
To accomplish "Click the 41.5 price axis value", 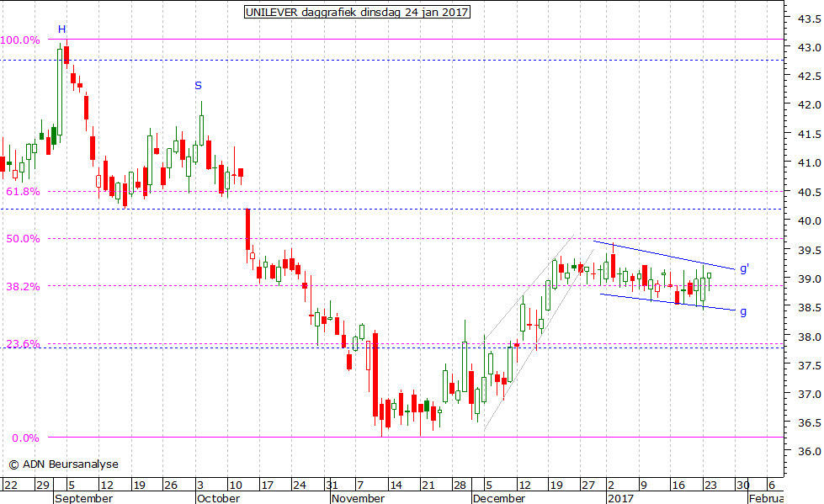I will 810,134.
